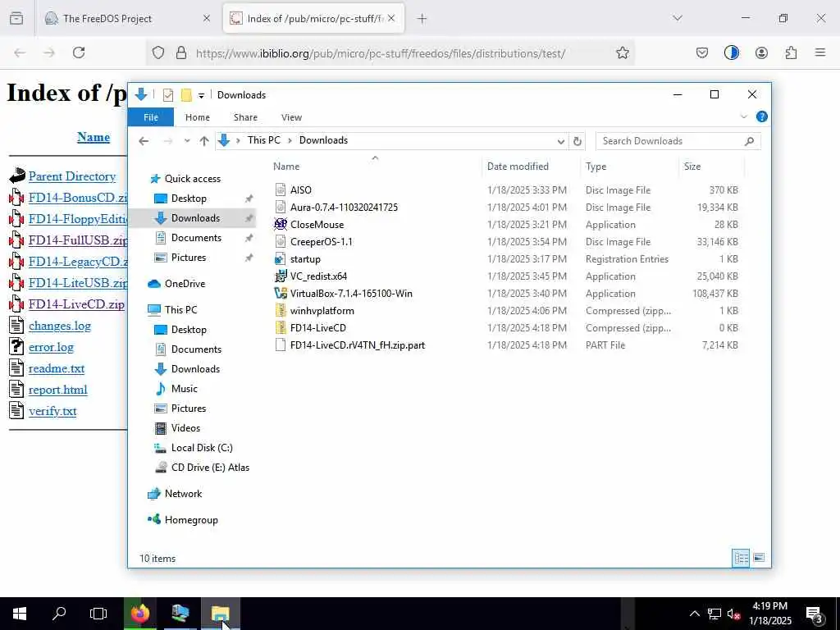This screenshot has width=840, height=630.
Task: Open Explorer help icon
Action: (761, 116)
